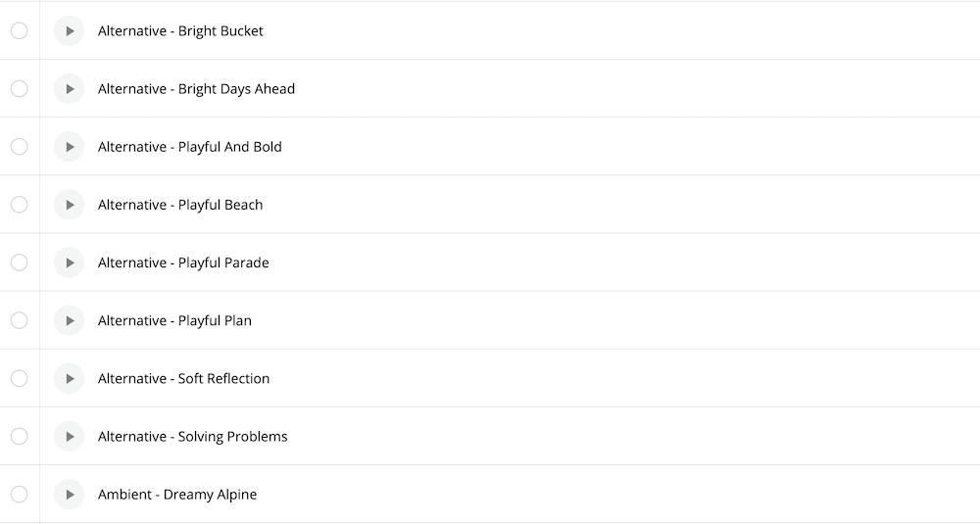This screenshot has width=980, height=524.
Task: Start playback of Alternative - Playful Parade
Action: (x=69, y=262)
